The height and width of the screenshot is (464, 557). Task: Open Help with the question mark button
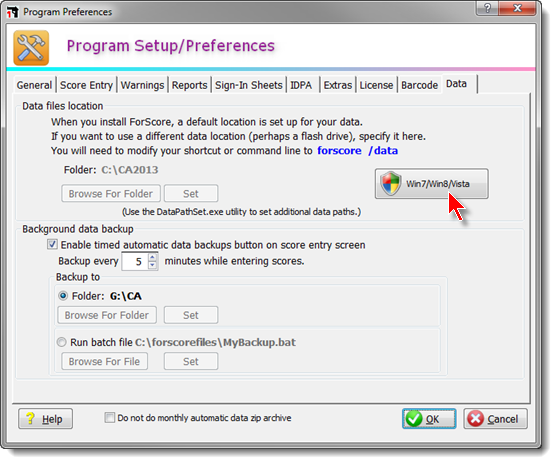(45, 419)
